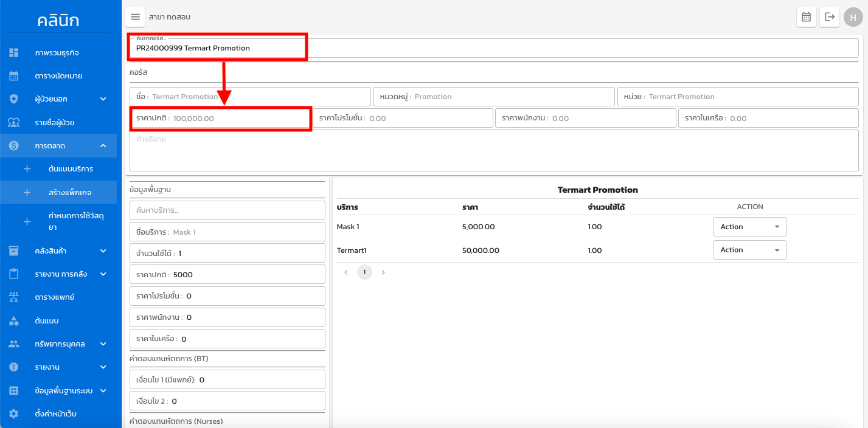
Task: Expand the ข้อมูลพื้นฐานระบบ submenu chevron
Action: 103,391
